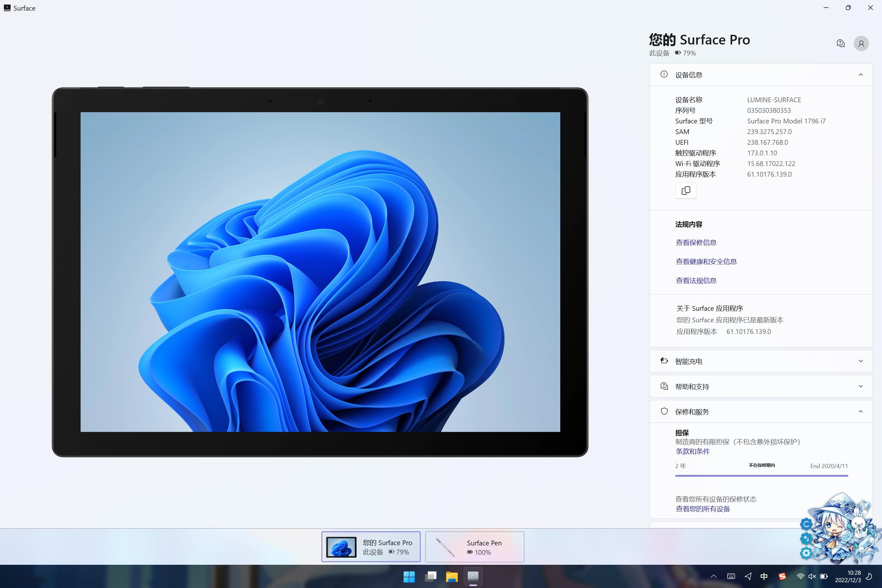Click the Wi-Fi network tray icon

click(800, 576)
